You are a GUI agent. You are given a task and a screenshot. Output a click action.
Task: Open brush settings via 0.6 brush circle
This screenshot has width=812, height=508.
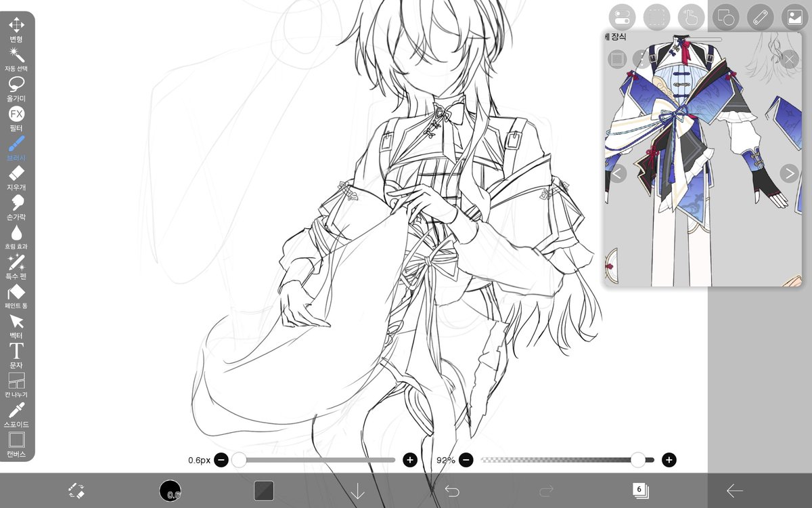point(170,491)
